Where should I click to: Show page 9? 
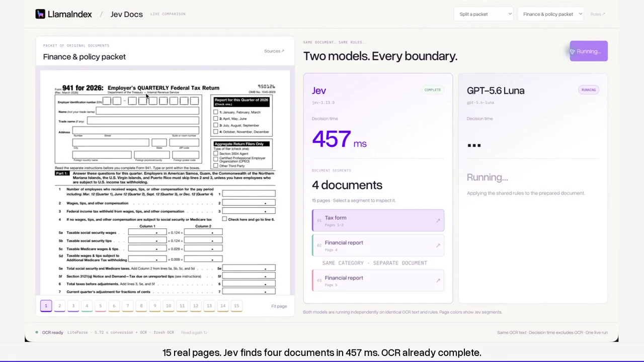click(154, 306)
